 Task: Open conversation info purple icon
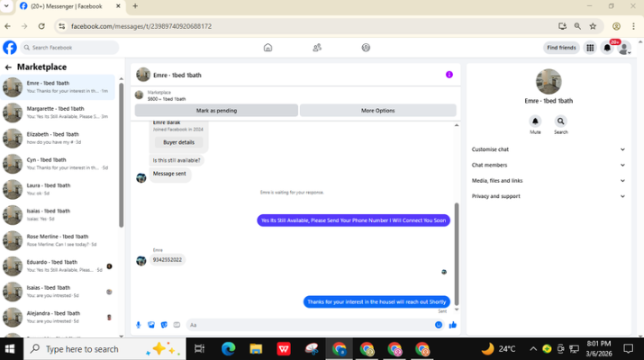tap(449, 75)
